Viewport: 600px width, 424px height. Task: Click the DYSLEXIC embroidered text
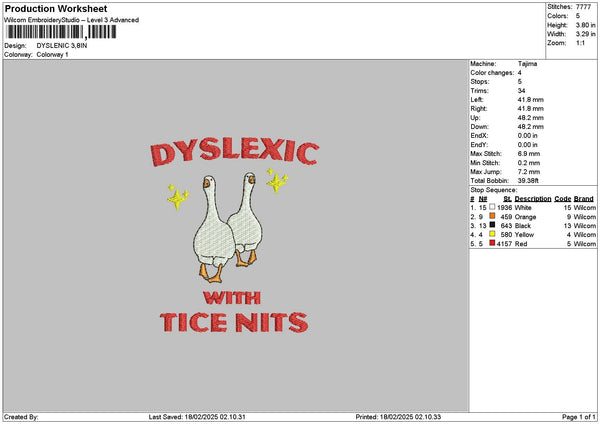(x=235, y=153)
